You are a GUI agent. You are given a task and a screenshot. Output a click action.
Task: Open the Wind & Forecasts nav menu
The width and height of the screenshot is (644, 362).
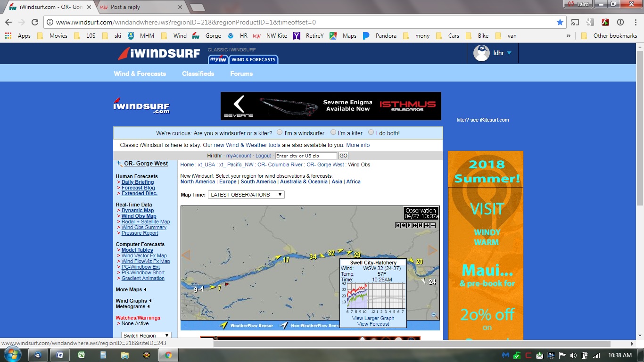[140, 74]
